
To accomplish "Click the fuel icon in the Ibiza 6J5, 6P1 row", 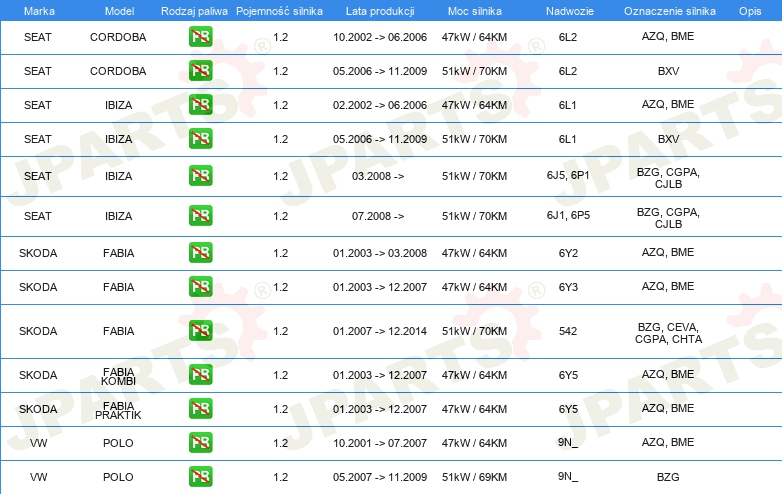I will point(200,175).
